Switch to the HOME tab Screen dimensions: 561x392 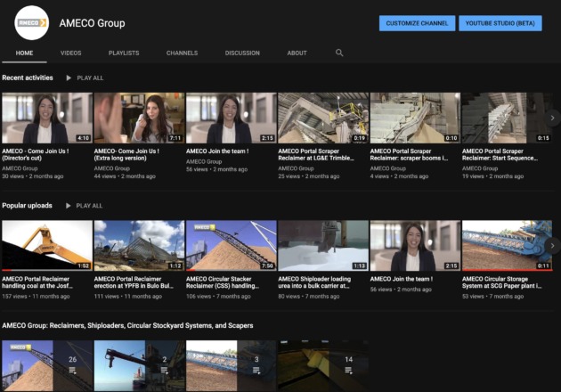click(x=24, y=53)
